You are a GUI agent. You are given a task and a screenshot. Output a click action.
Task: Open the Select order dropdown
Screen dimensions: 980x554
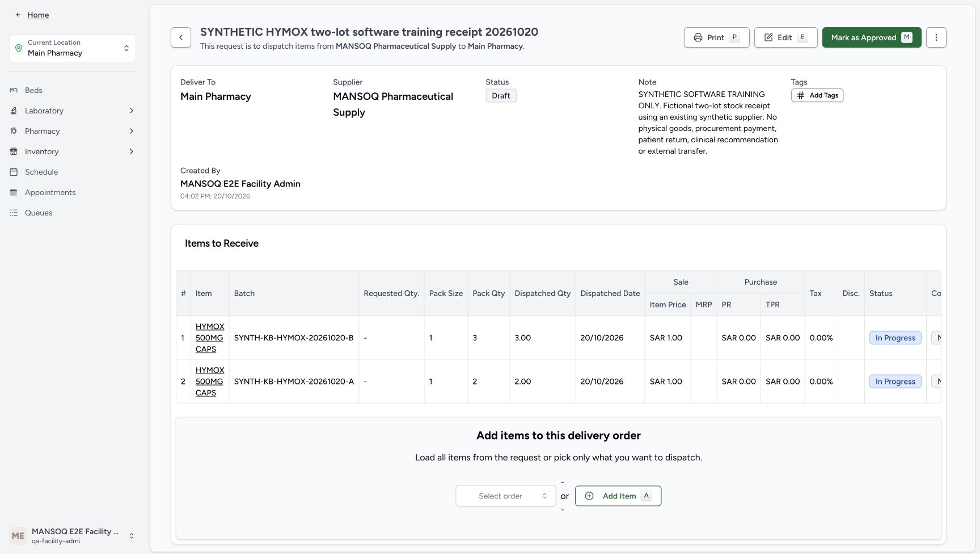(x=506, y=496)
